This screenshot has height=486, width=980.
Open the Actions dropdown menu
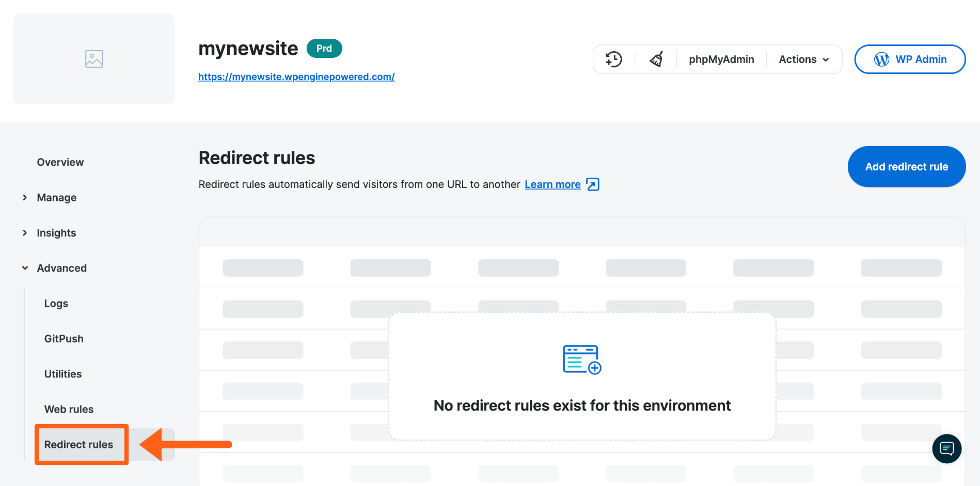(803, 59)
